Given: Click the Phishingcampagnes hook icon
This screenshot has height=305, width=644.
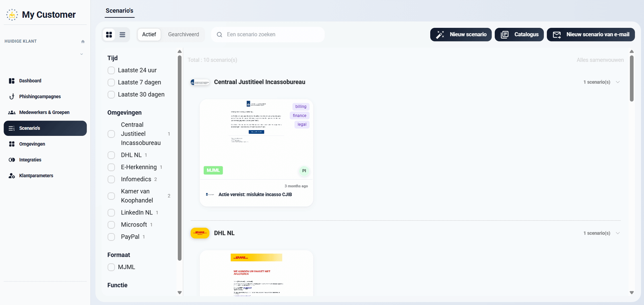Looking at the screenshot, I should click(12, 97).
